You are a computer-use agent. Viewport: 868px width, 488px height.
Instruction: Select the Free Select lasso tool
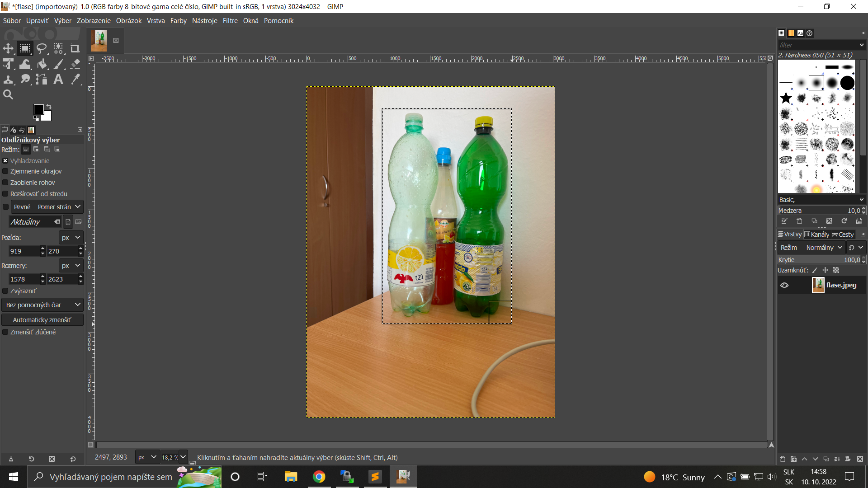click(42, 48)
